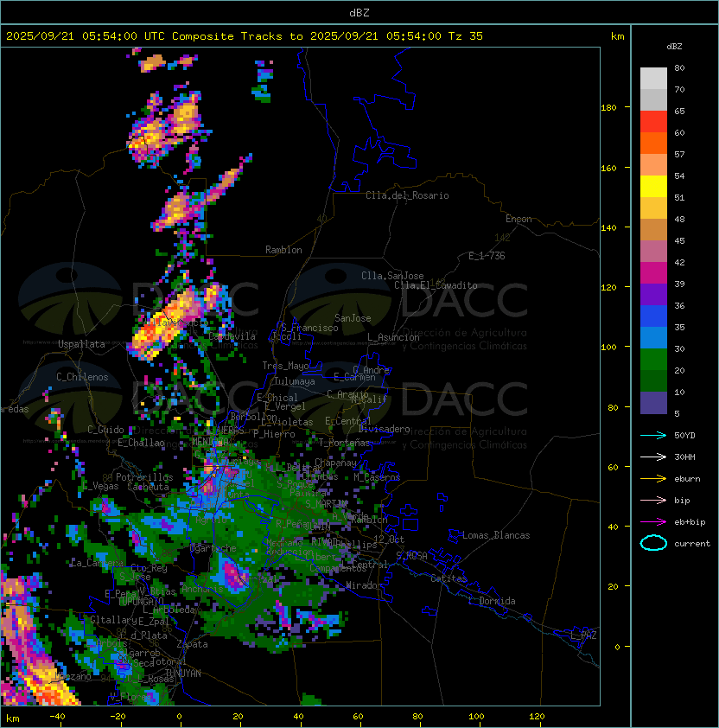Image resolution: width=719 pixels, height=728 pixels.
Task: Pick the purple 36-39 dBZ swatch
Action: 653,295
